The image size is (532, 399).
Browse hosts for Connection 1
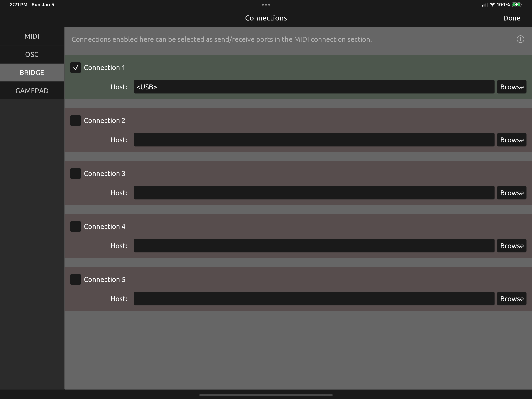(x=512, y=87)
